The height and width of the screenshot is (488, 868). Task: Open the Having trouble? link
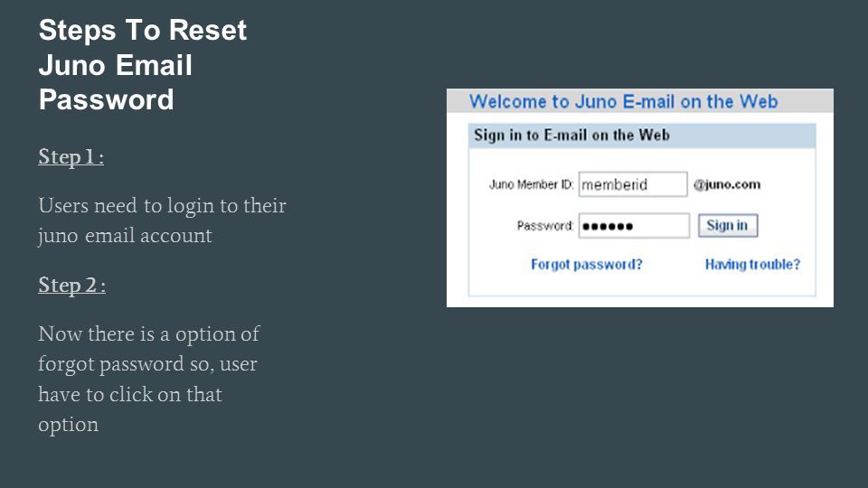click(752, 265)
